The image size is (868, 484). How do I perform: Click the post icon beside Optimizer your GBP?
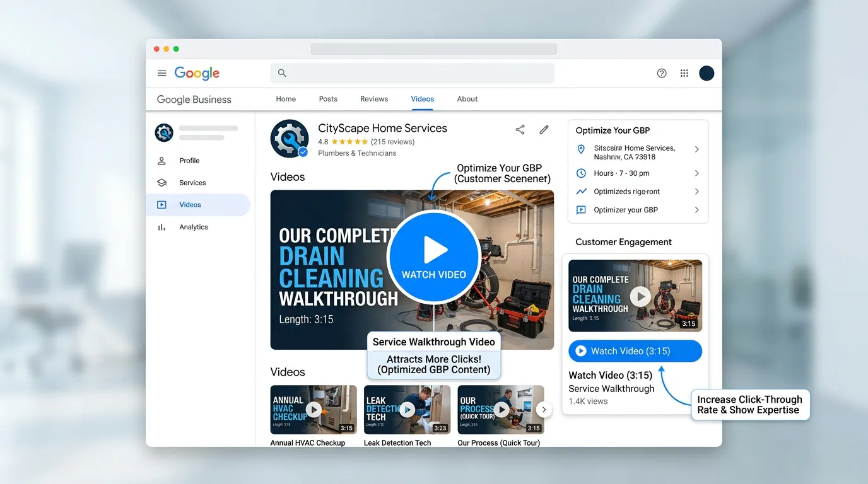pyautogui.click(x=581, y=210)
